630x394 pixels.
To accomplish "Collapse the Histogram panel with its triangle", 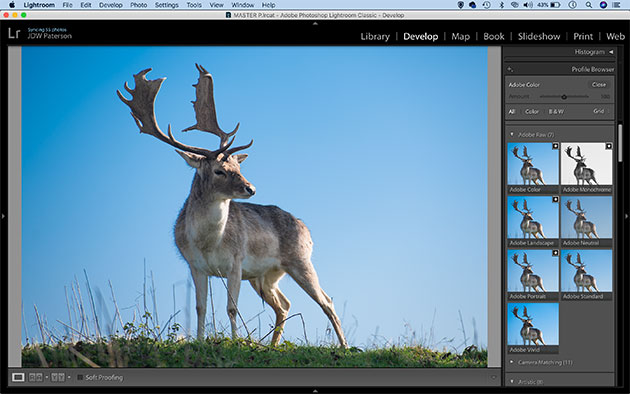I will 611,52.
